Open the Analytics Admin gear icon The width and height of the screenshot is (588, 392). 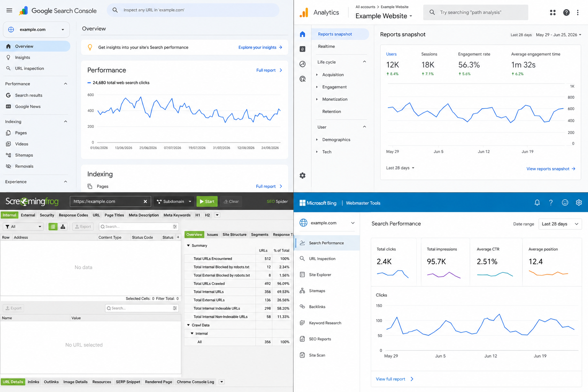(302, 175)
